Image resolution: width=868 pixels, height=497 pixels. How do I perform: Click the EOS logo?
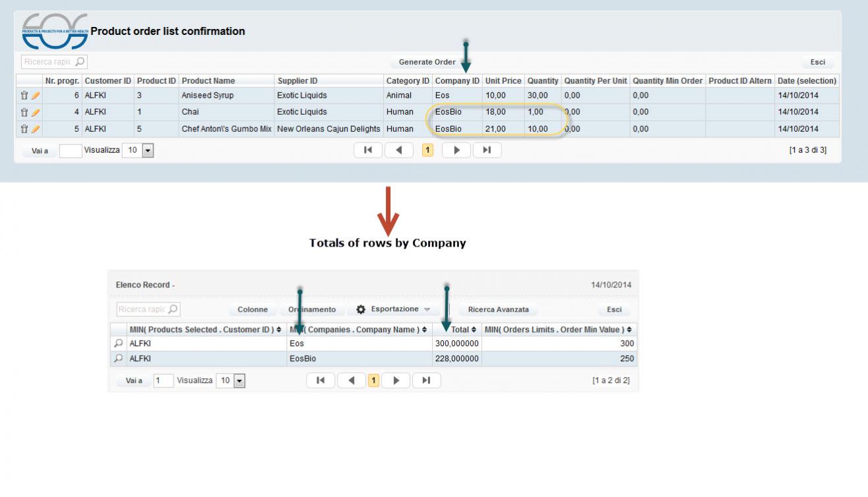[55, 31]
